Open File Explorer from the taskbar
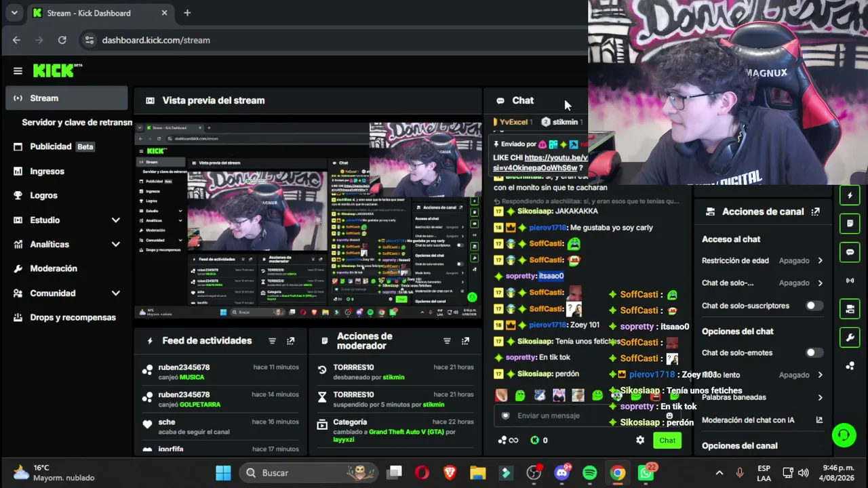The image size is (868, 488). (x=478, y=472)
